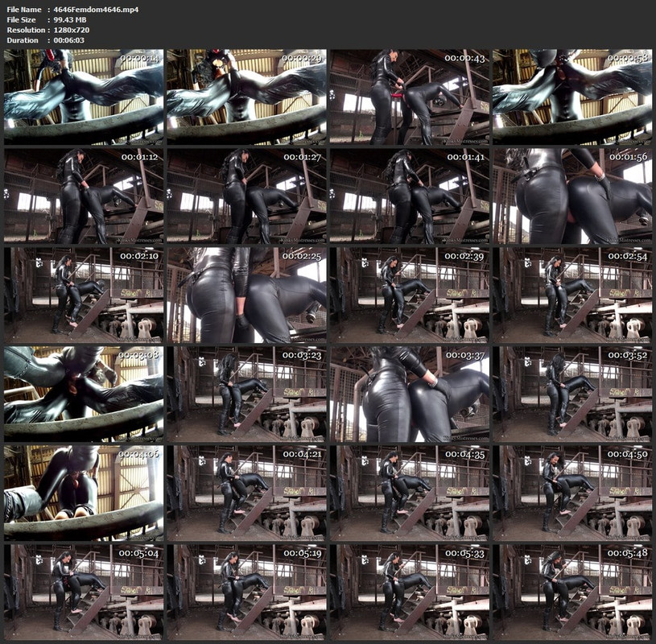Click the Resolution value 1280x720
The width and height of the screenshot is (656, 644).
pyautogui.click(x=72, y=30)
